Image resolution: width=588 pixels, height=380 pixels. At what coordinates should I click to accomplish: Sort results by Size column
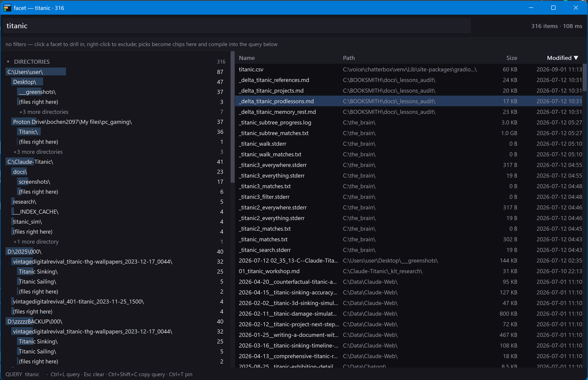point(512,58)
